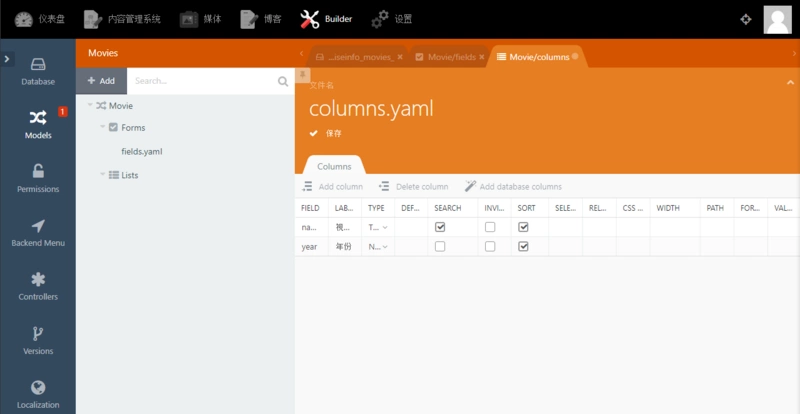This screenshot has height=414, width=800.
Task: Click Delete column in the toolbar
Action: 413,187
